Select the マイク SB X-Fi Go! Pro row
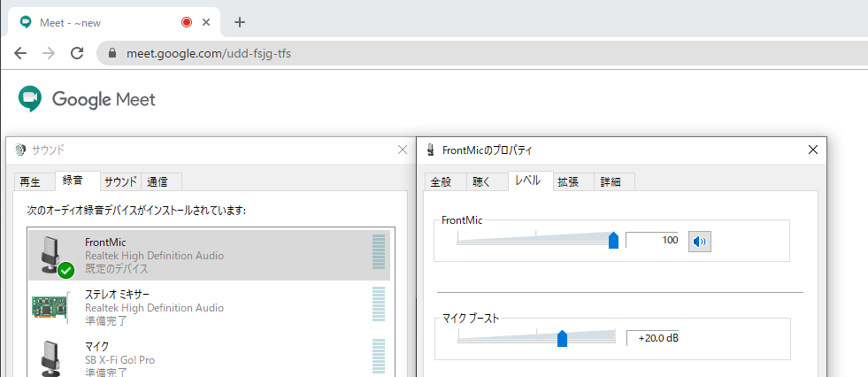This screenshot has height=377, width=868. pos(209,356)
